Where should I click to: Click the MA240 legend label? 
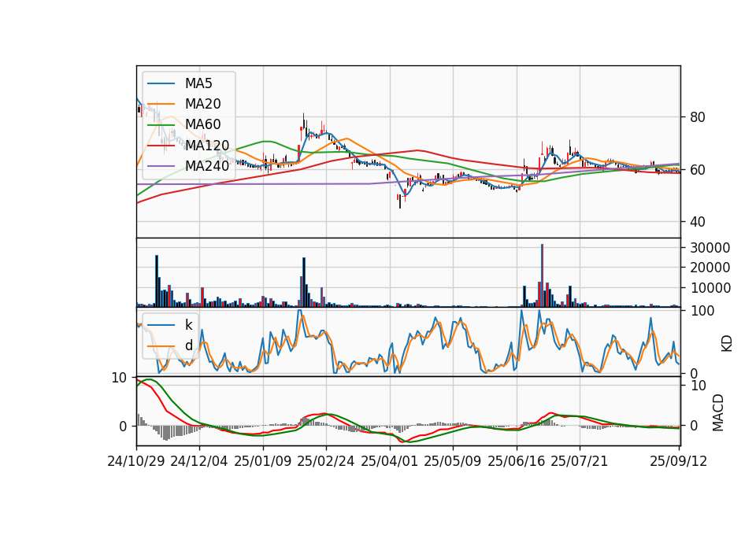207,166
